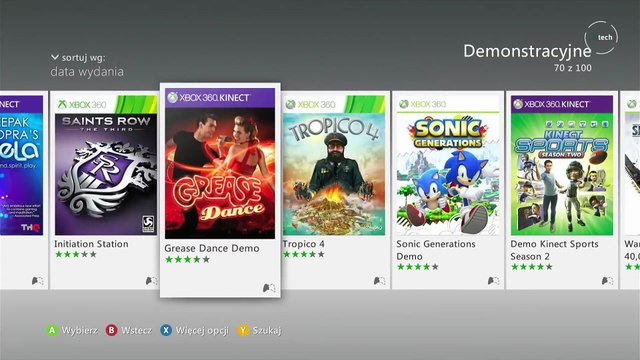
Task: Click Demo Kinect Sports Season 2 title
Action: pyautogui.click(x=554, y=250)
